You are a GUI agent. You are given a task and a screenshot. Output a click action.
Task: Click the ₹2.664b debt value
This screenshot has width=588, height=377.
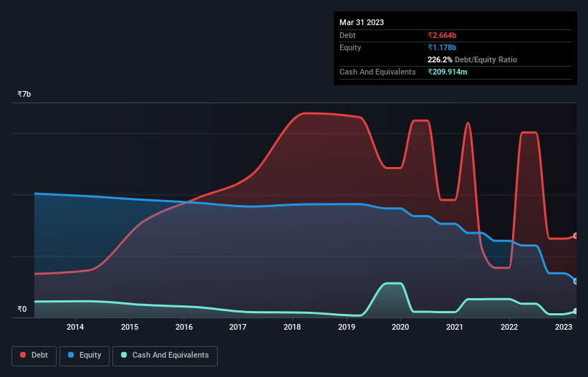[x=442, y=35]
